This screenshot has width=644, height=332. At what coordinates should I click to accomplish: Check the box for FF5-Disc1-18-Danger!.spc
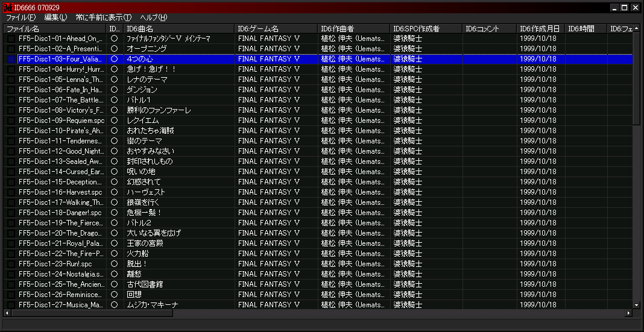tap(11, 213)
